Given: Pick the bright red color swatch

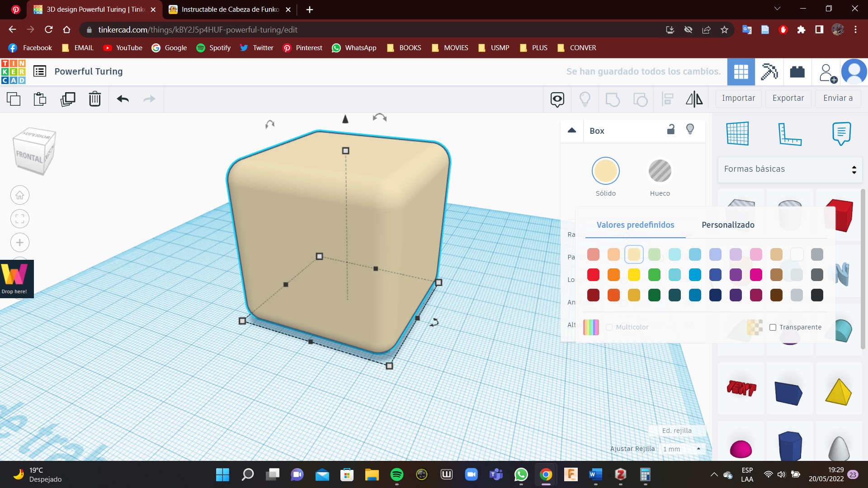Looking at the screenshot, I should pyautogui.click(x=593, y=275).
